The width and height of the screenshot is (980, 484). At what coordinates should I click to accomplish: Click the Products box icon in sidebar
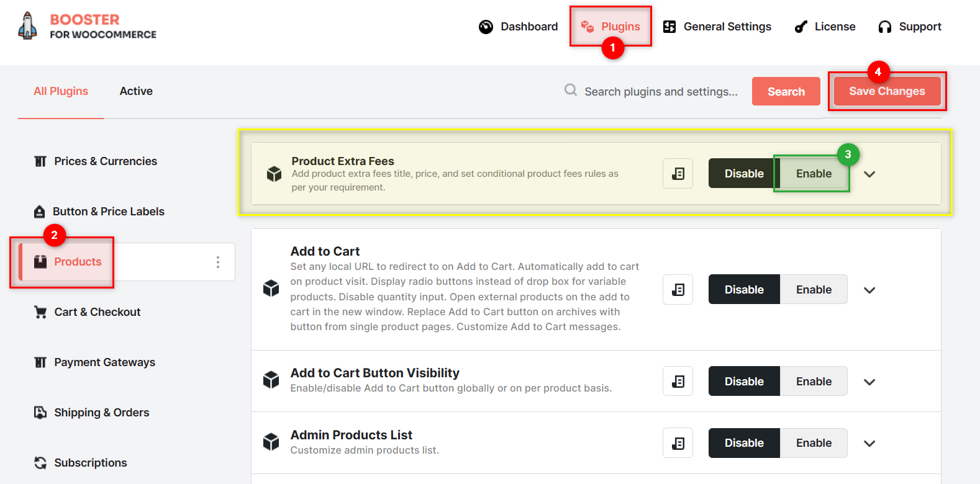pyautogui.click(x=40, y=262)
